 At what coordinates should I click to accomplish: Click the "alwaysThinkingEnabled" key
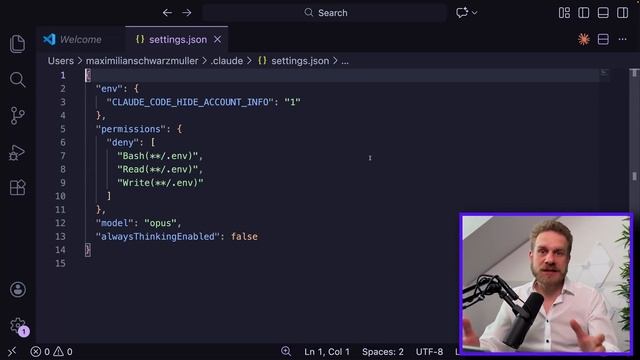(157, 237)
